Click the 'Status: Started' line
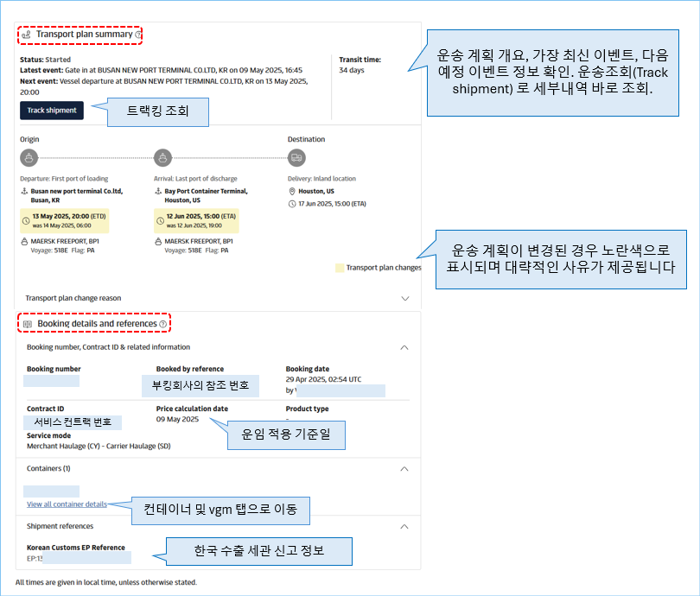This screenshot has height=596, width=700. point(45,60)
